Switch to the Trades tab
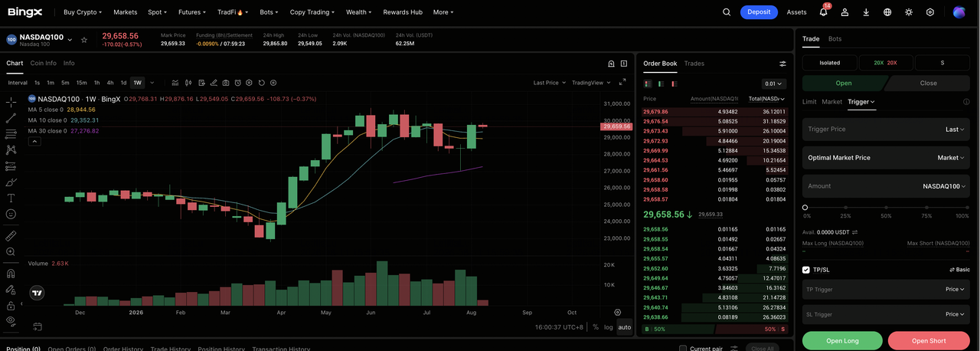 point(694,64)
